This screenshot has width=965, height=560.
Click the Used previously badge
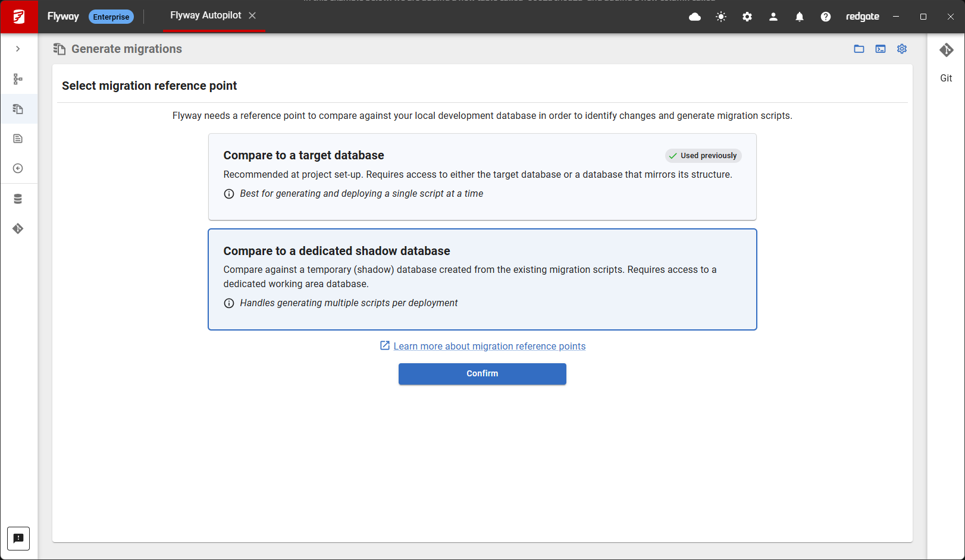(x=703, y=156)
